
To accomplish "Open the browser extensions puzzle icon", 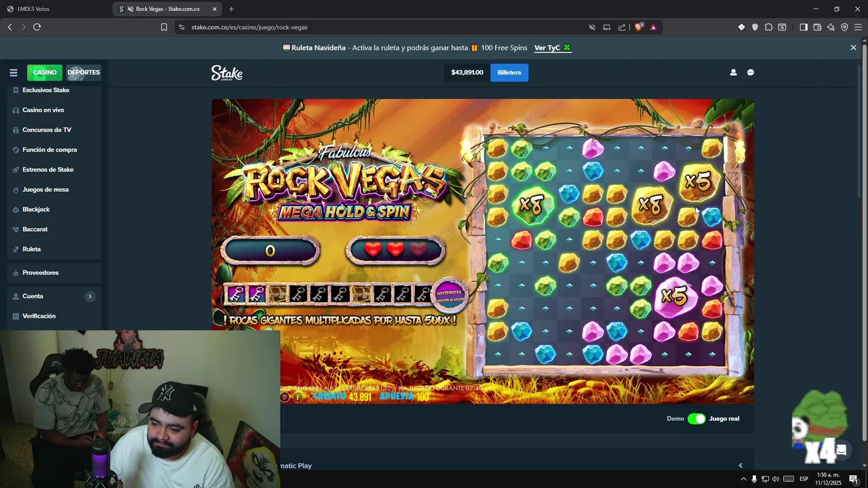I will (x=768, y=27).
